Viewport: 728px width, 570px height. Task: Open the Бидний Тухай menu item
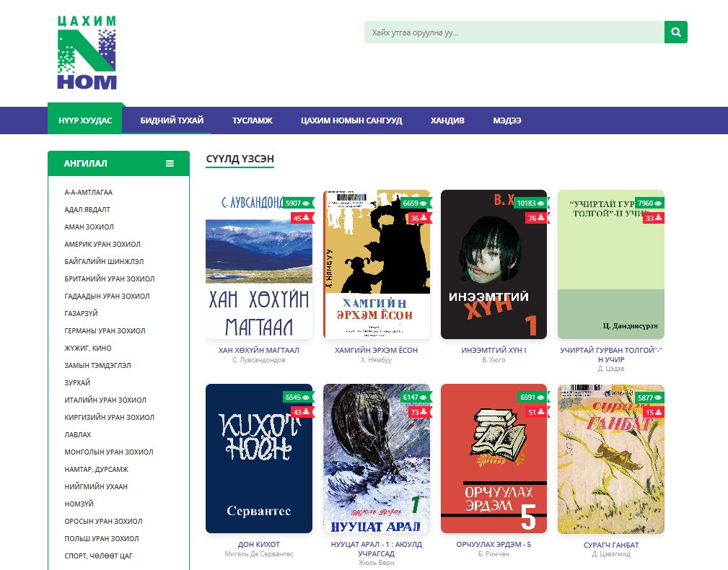pyautogui.click(x=172, y=120)
